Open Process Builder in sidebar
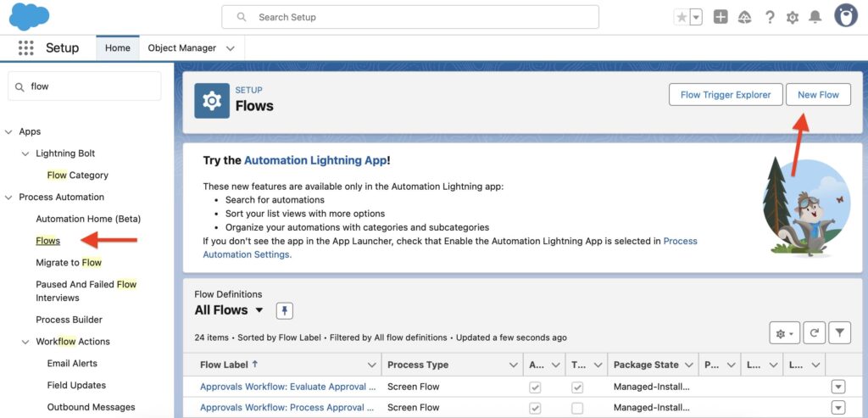Image resolution: width=868 pixels, height=418 pixels. pyautogui.click(x=70, y=320)
